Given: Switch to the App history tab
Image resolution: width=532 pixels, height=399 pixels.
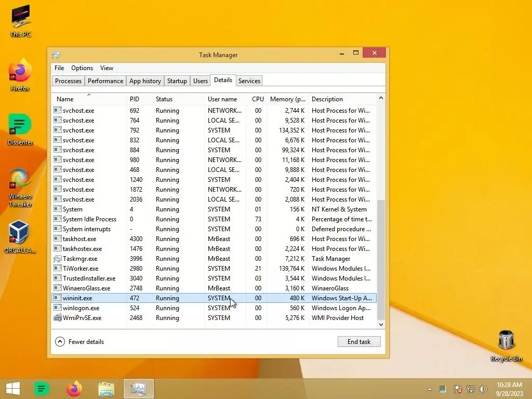Looking at the screenshot, I should coord(145,81).
